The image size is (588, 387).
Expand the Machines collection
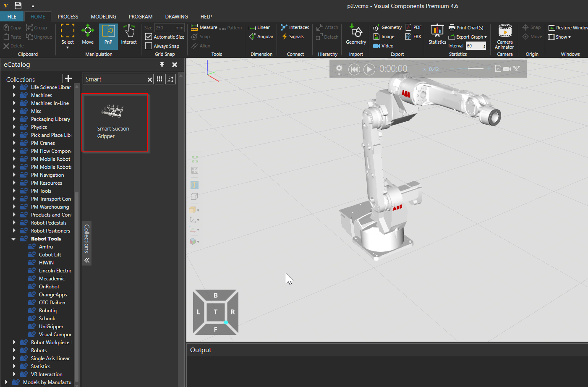click(x=14, y=95)
